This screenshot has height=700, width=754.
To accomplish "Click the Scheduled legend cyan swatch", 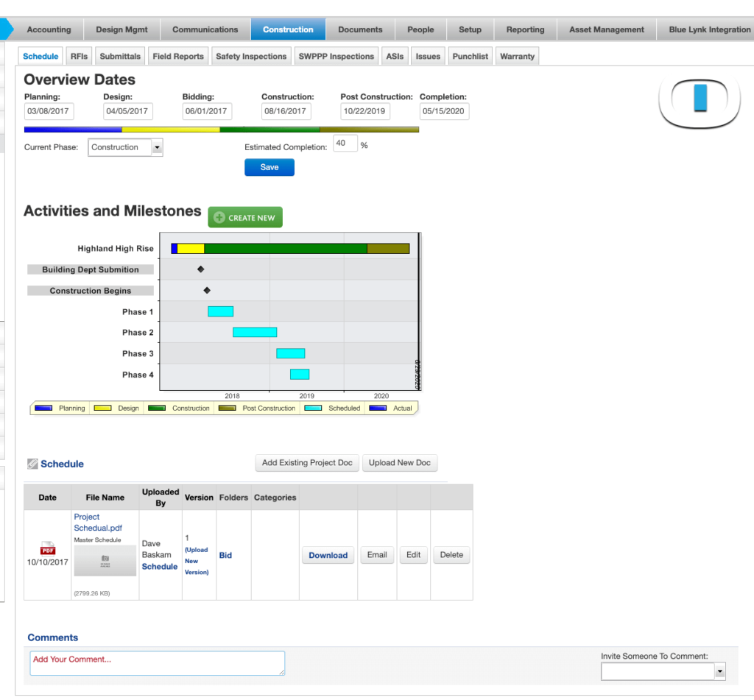I will click(313, 409).
